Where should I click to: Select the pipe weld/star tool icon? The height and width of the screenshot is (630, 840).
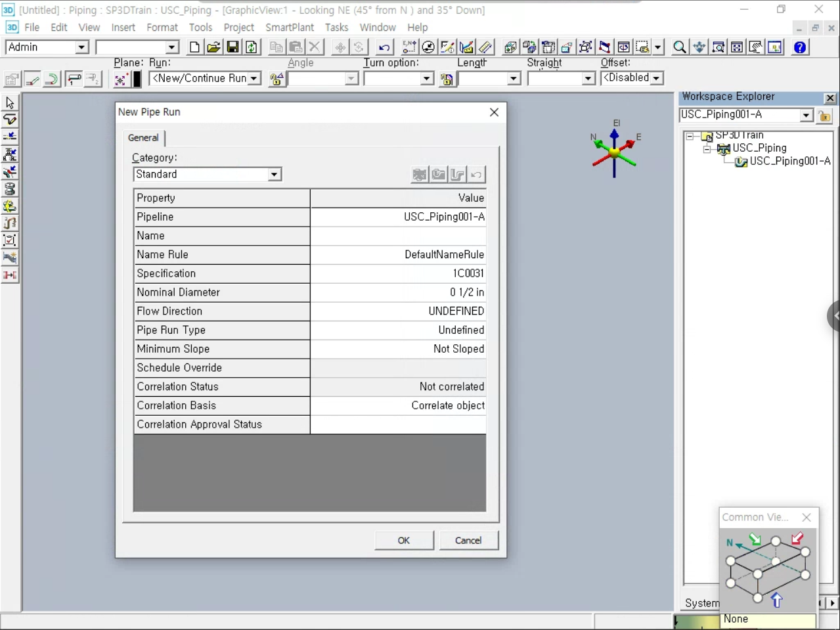point(10,258)
